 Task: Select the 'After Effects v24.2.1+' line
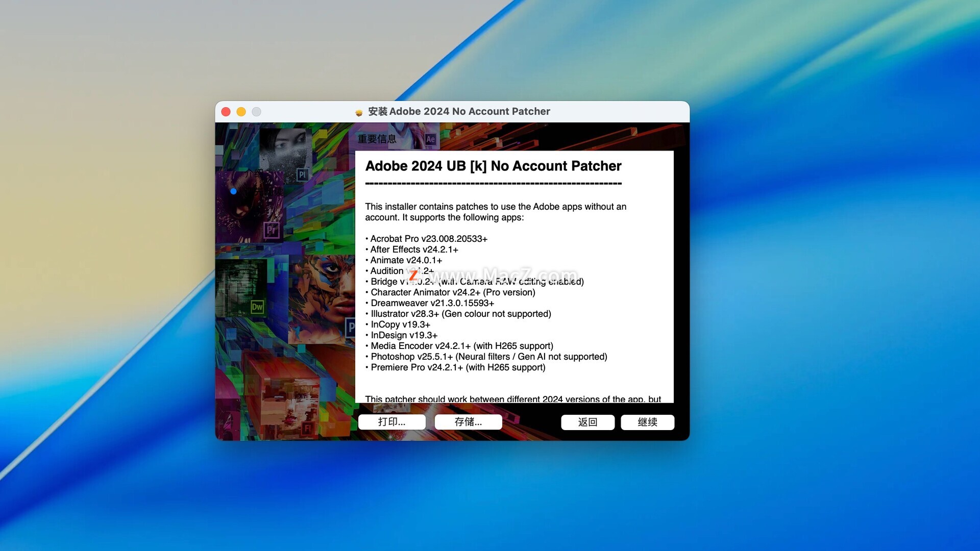pos(412,249)
